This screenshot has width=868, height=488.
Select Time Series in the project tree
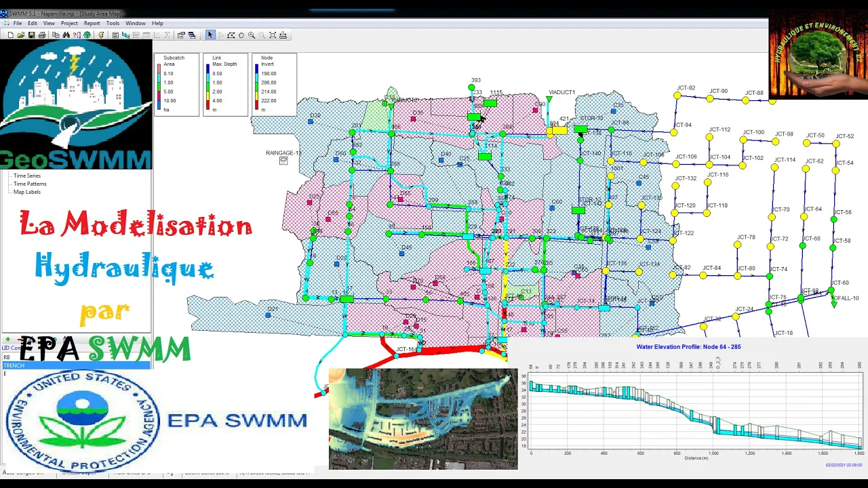click(27, 176)
